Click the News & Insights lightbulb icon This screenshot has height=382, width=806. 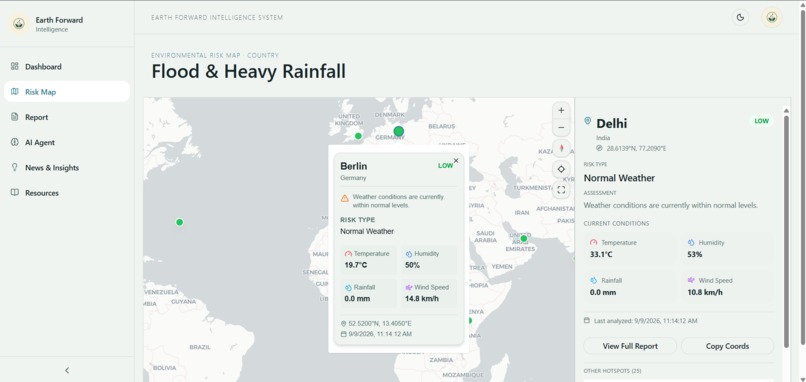(14, 167)
